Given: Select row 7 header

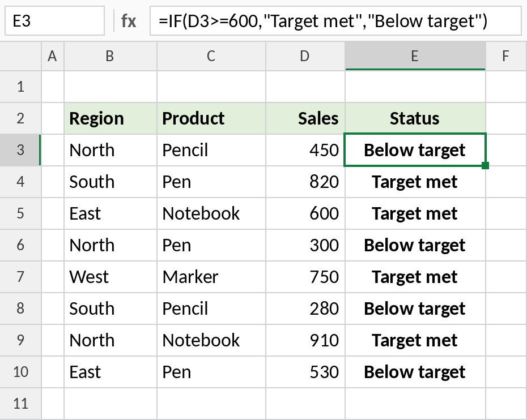Looking at the screenshot, I should coord(20,277).
